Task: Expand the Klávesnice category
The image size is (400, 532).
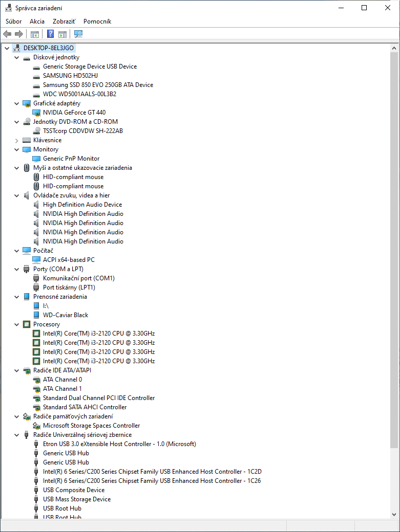Action: (16, 141)
